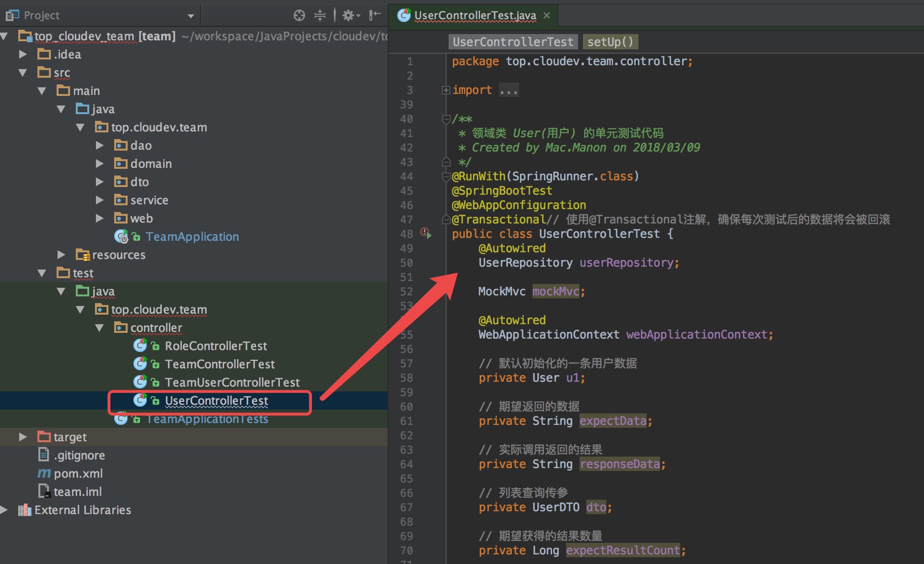Fold the Javadoc comment block at line 40
The height and width of the screenshot is (564, 924).
tap(446, 119)
